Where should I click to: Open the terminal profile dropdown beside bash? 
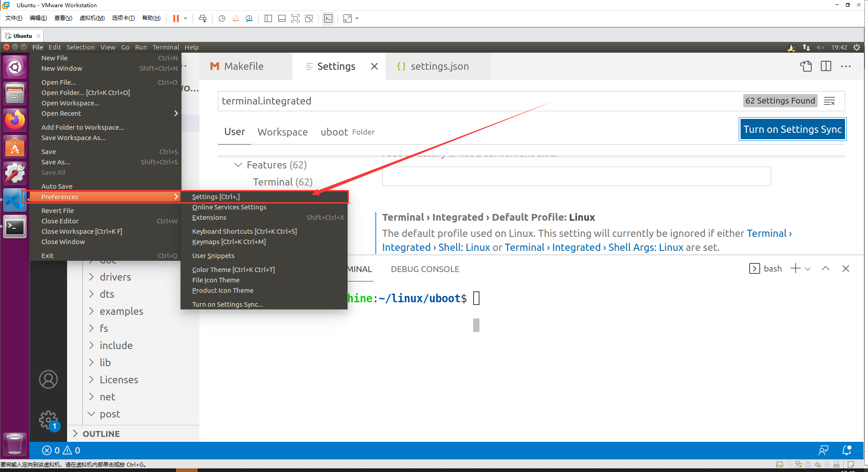[x=807, y=268]
